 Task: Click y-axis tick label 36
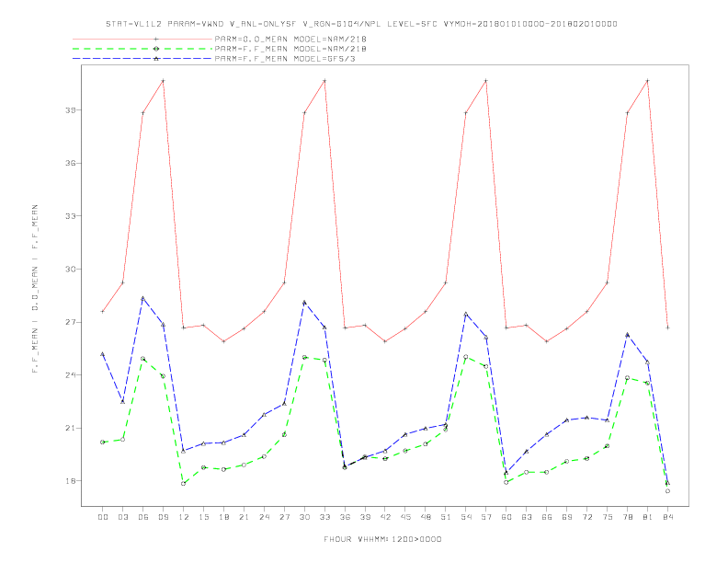[71, 163]
